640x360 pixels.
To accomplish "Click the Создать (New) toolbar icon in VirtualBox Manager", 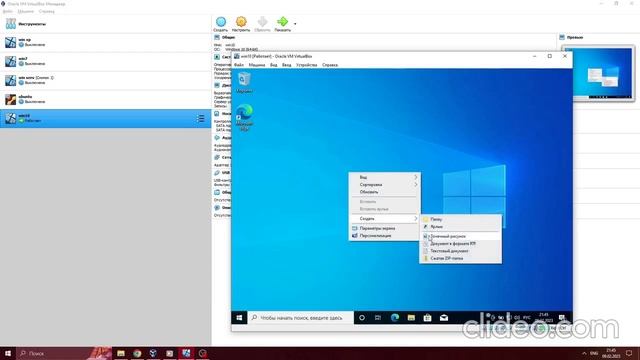I will (220, 24).
